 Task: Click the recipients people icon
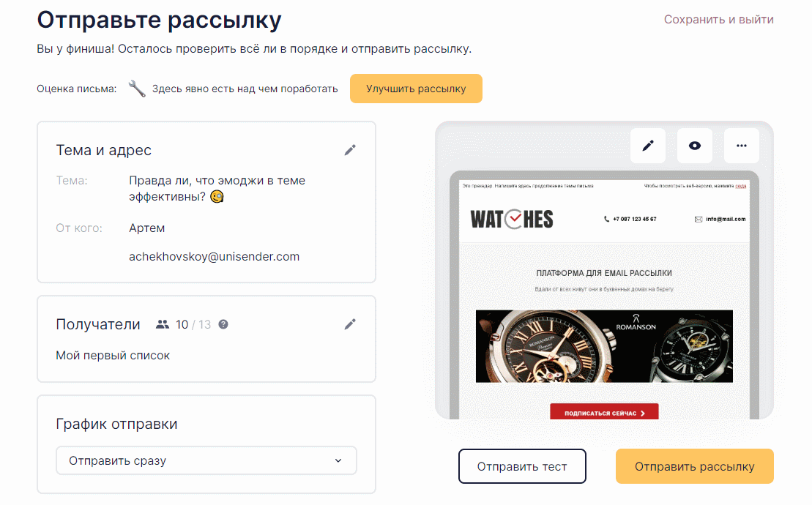pos(163,324)
